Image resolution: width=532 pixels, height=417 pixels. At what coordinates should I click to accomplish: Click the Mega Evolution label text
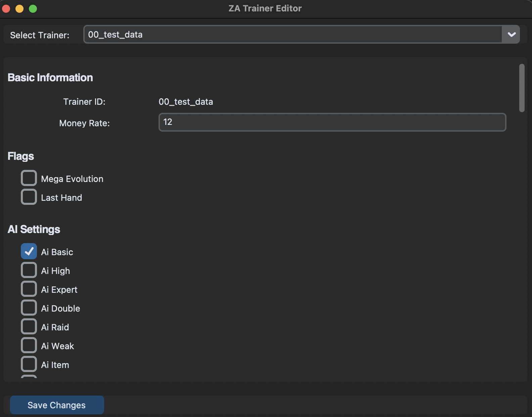point(72,179)
